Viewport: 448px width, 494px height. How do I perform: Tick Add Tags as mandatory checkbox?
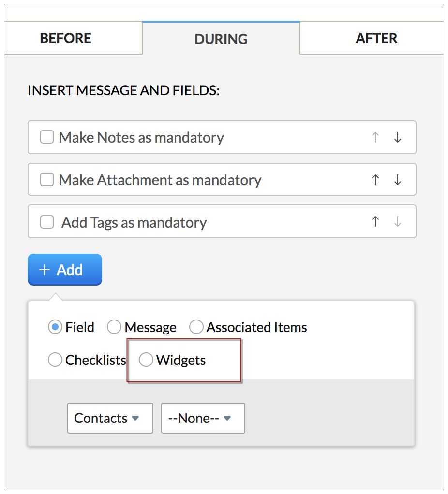pos(47,222)
